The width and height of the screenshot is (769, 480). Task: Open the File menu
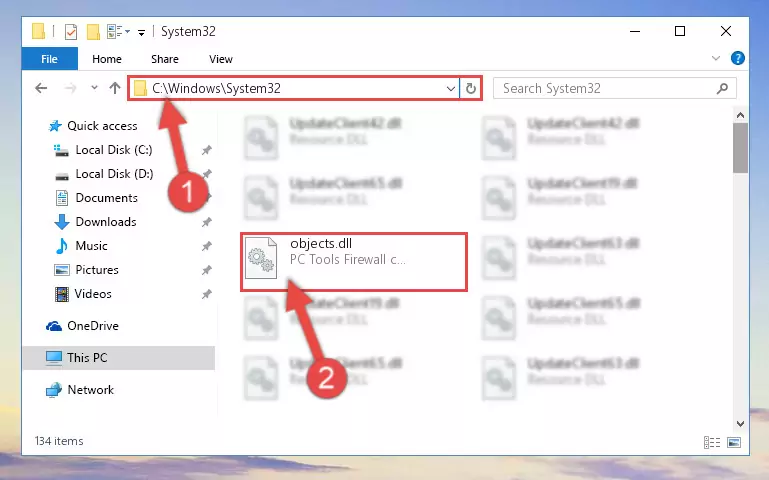(x=50, y=59)
